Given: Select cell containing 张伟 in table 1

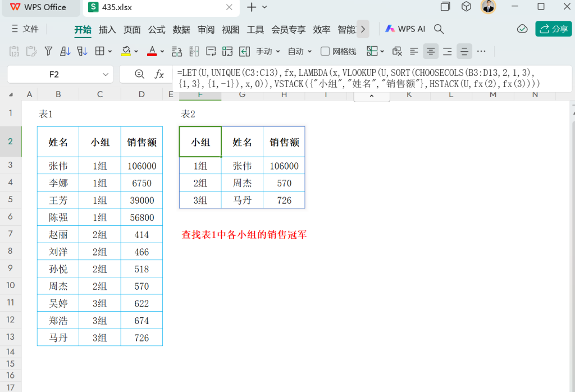Looking at the screenshot, I should coord(58,166).
